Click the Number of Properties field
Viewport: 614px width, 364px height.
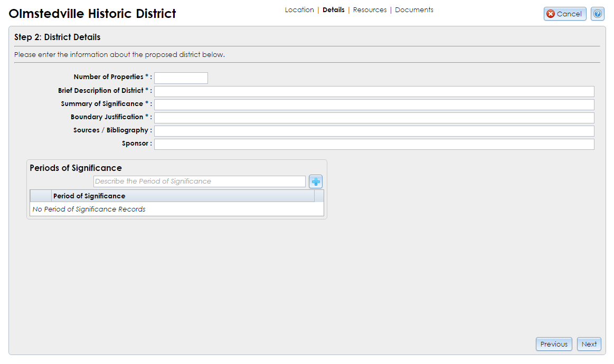coord(181,78)
